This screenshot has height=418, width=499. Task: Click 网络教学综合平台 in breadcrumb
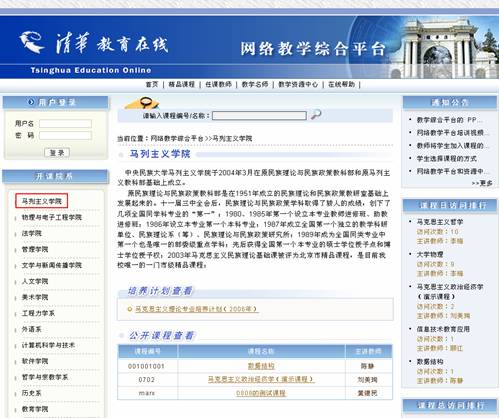coord(177,138)
